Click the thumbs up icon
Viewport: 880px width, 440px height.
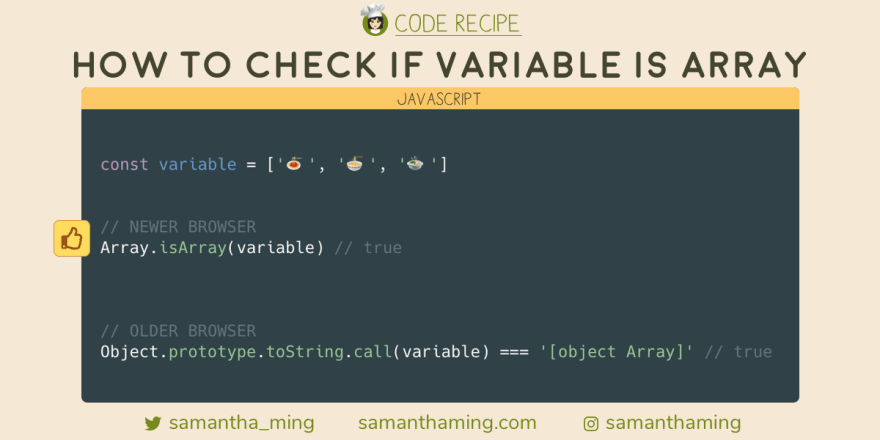(72, 239)
